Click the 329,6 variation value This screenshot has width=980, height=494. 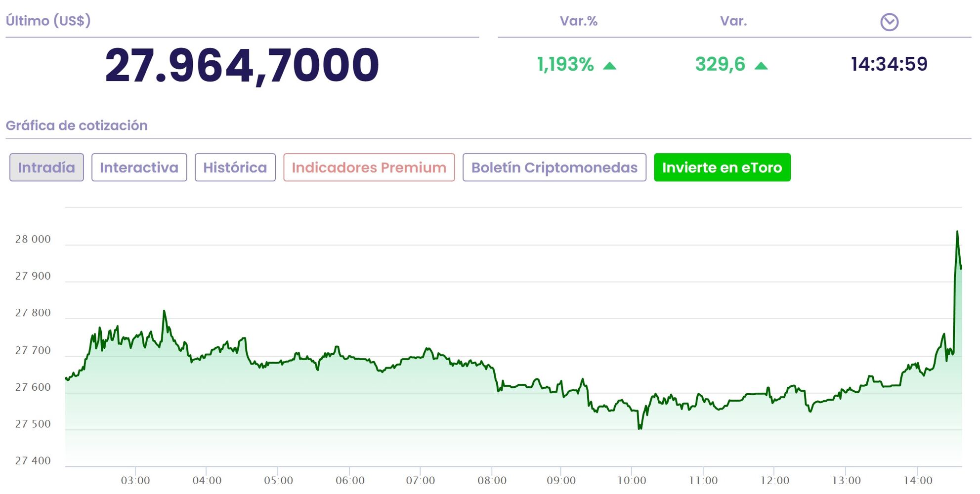pyautogui.click(x=720, y=64)
